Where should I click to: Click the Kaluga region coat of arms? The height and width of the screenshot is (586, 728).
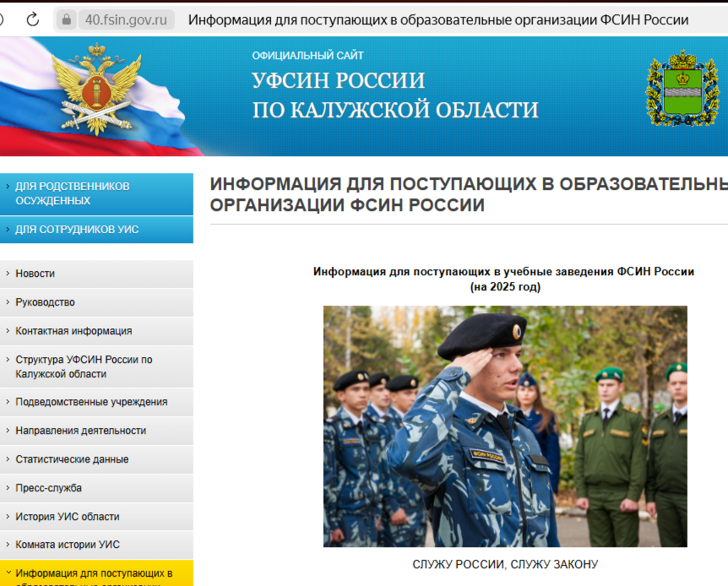[682, 88]
